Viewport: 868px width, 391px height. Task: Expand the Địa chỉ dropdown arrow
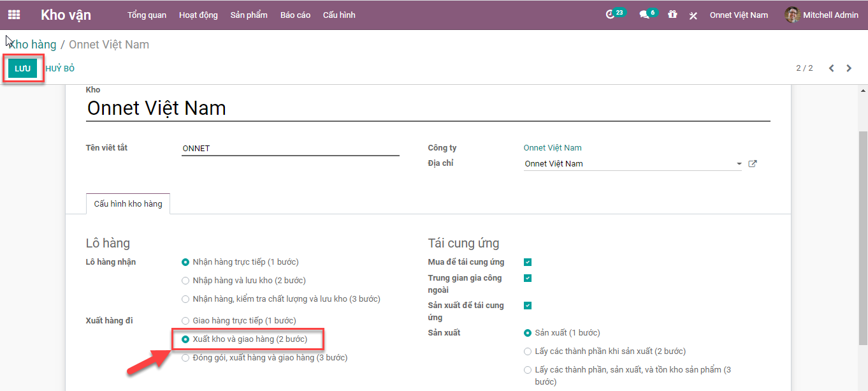(739, 164)
